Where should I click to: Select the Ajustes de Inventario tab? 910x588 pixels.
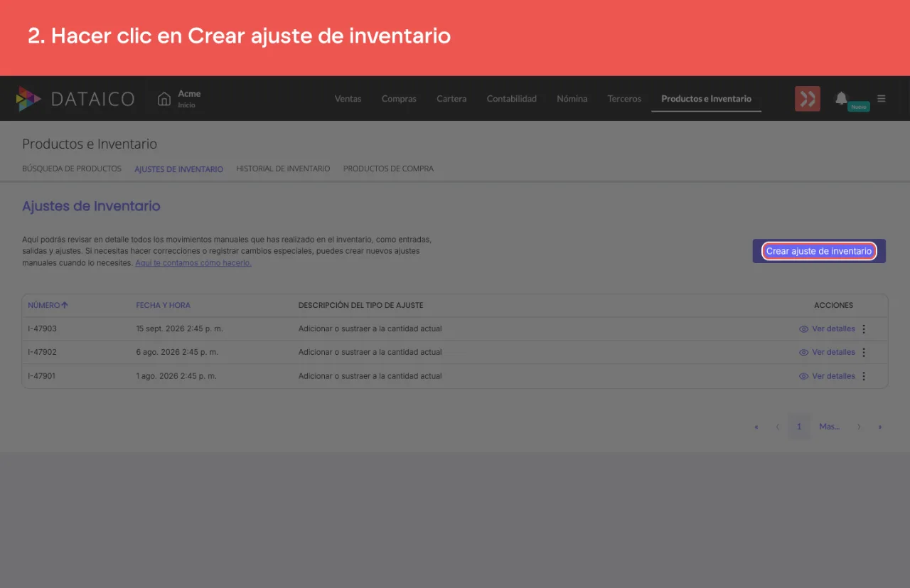point(178,169)
